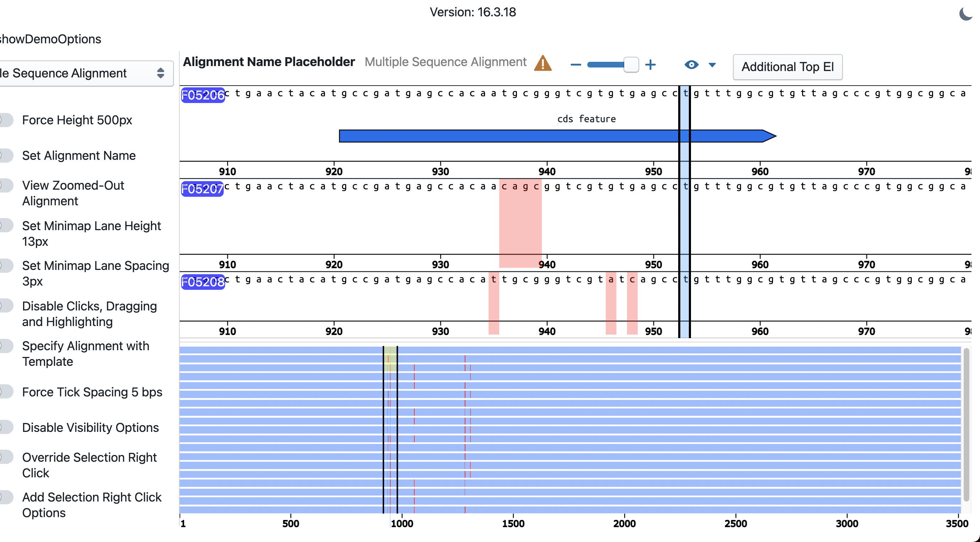Adjust the zoom level slider handle
The height and width of the screenshot is (542, 980).
pyautogui.click(x=631, y=65)
